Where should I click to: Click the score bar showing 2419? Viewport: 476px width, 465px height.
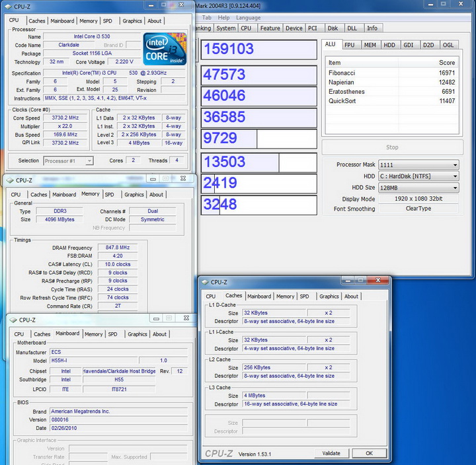pos(259,183)
